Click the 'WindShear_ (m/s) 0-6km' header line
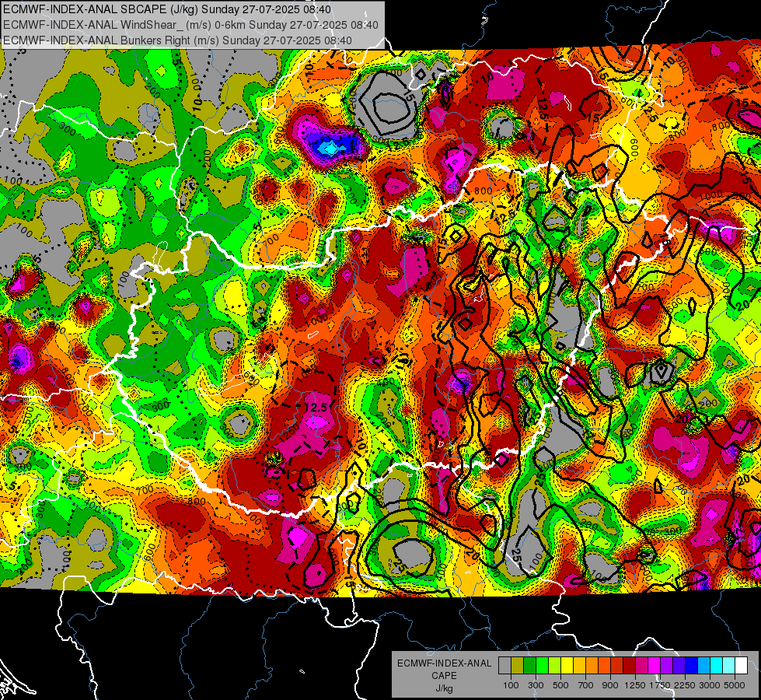 pos(190,25)
